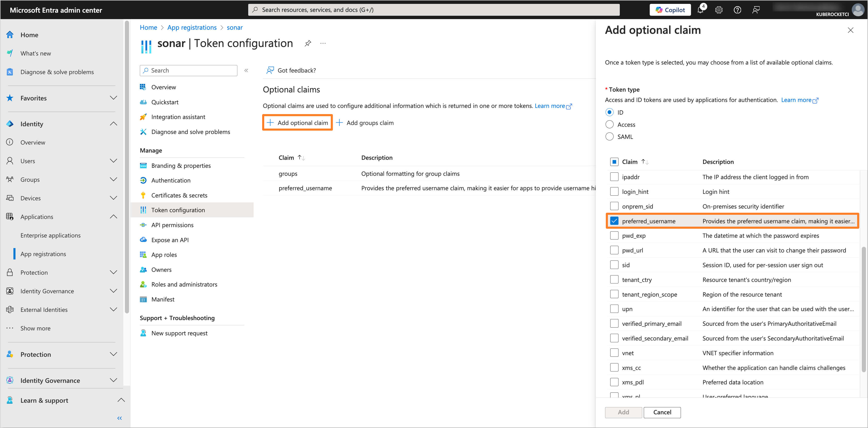Expand the Devices menu
Screen dimensions: 868x428
(x=114, y=198)
